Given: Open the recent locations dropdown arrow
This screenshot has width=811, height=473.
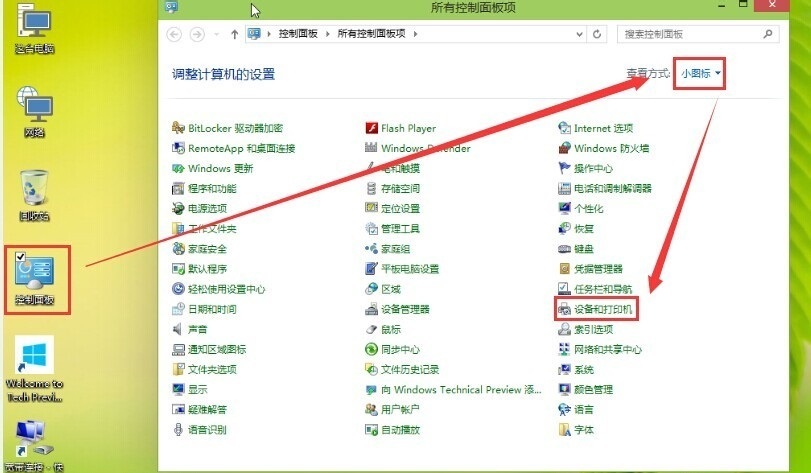Looking at the screenshot, I should (x=217, y=35).
